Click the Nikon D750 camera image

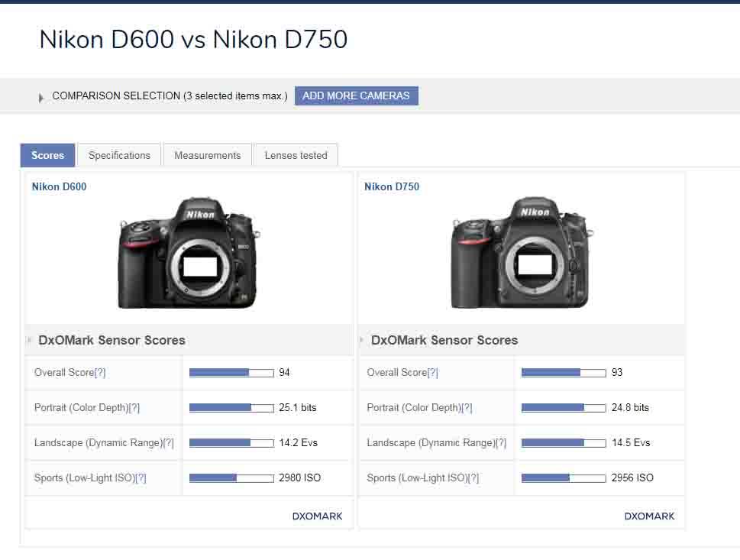pyautogui.click(x=522, y=253)
